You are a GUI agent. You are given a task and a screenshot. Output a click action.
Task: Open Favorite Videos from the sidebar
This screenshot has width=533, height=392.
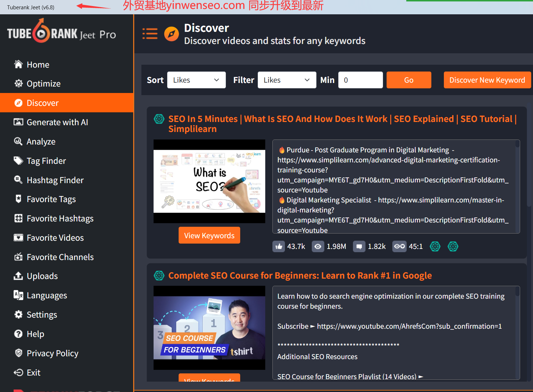[55, 238]
